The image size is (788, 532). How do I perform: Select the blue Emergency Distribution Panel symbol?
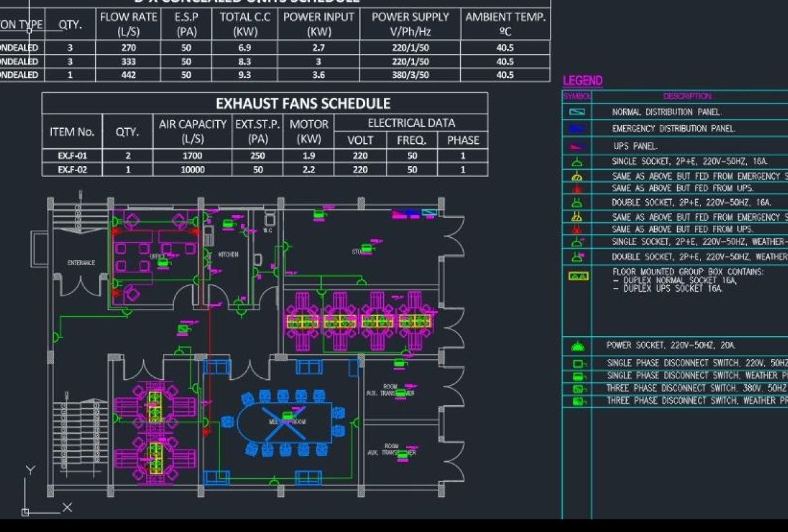coord(577,128)
